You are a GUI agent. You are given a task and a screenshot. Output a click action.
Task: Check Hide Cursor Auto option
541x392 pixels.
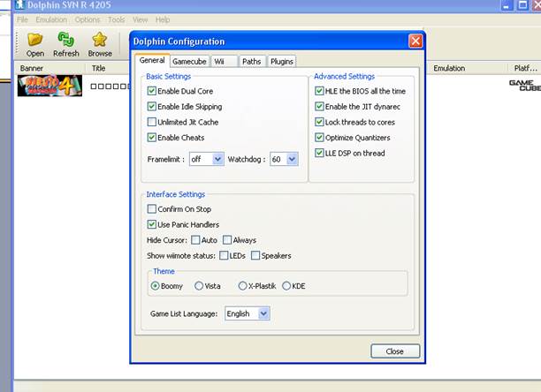click(x=195, y=240)
